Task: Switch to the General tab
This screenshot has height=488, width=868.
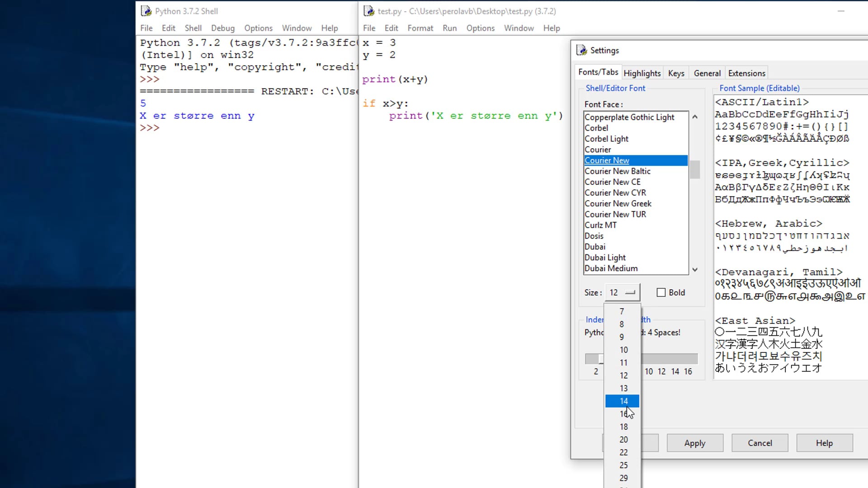Action: click(x=707, y=73)
